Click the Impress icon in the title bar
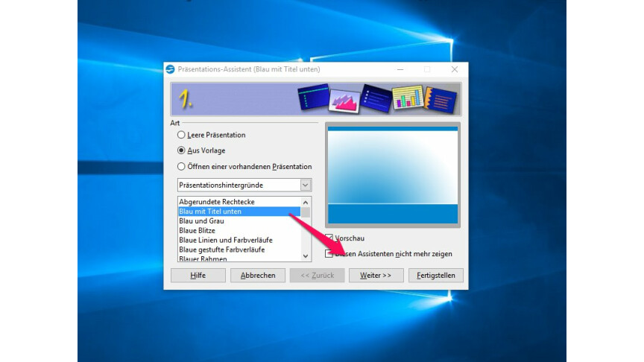The image size is (644, 362). tap(171, 69)
